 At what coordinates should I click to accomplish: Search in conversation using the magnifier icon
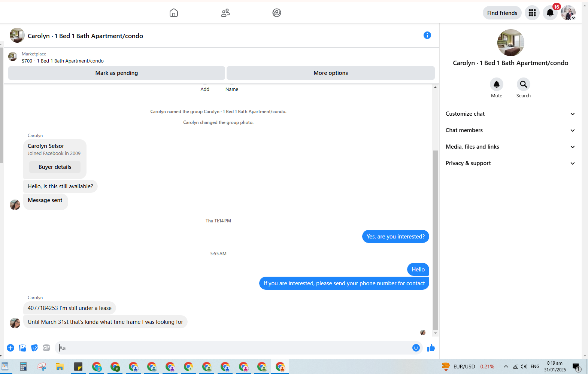tap(524, 84)
